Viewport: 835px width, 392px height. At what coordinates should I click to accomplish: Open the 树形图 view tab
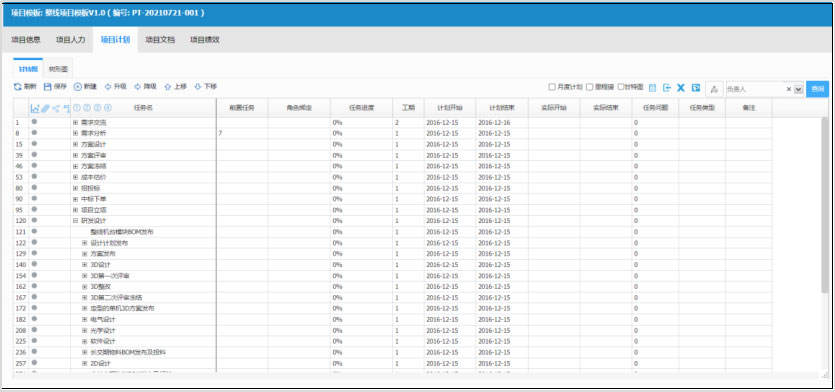pos(58,69)
